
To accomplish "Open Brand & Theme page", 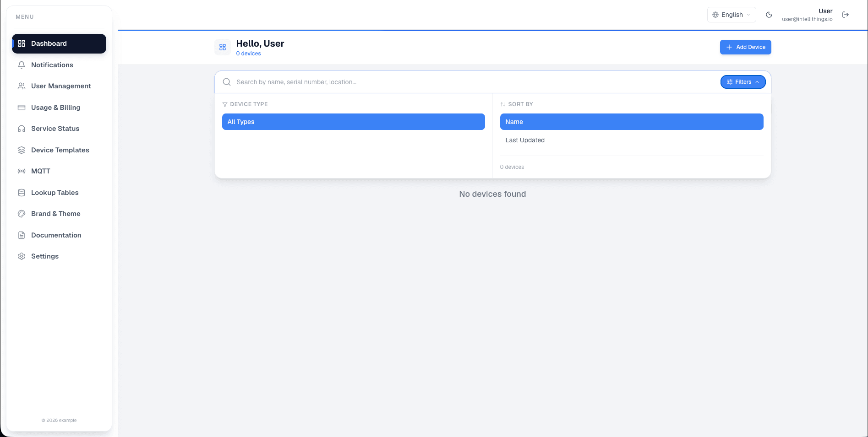I will (59, 214).
